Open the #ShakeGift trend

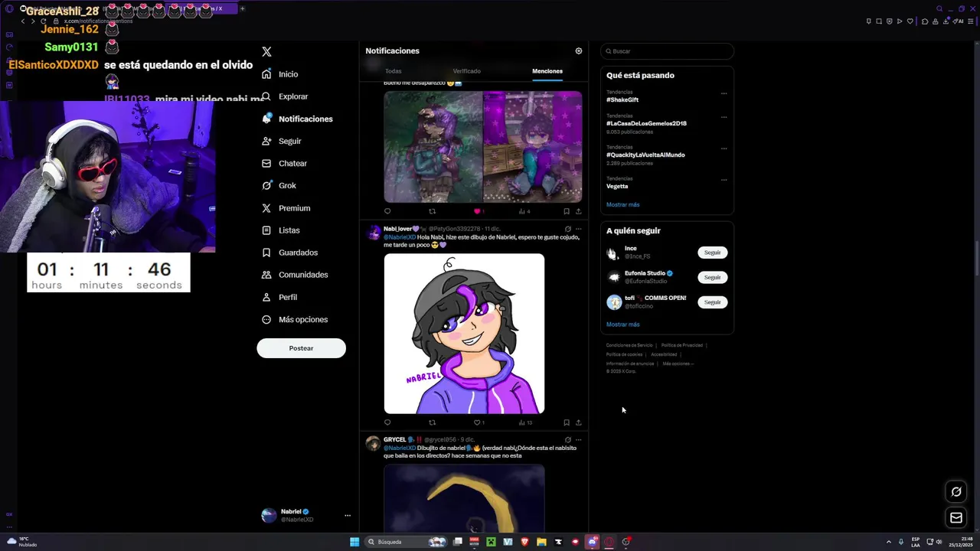coord(622,100)
